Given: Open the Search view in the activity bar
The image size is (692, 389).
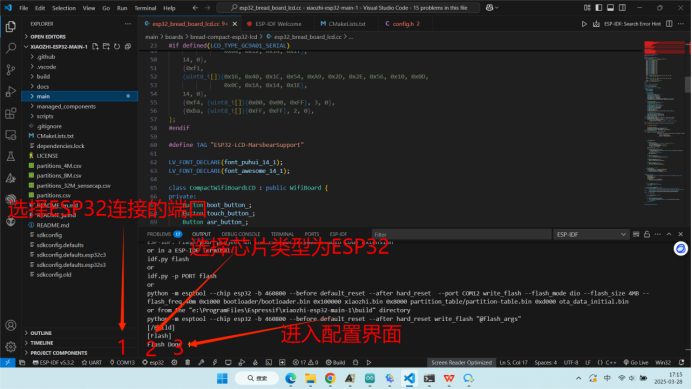Looking at the screenshot, I should tap(11, 48).
